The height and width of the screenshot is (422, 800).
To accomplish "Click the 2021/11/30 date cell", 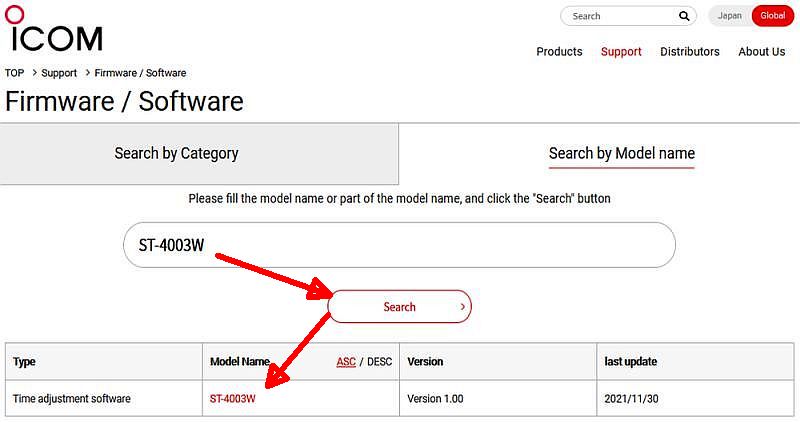I will click(695, 399).
